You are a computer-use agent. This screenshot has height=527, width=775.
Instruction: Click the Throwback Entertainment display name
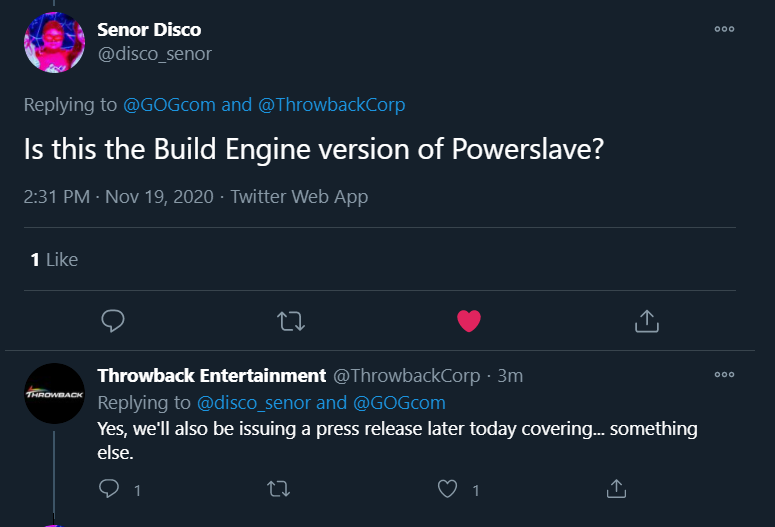click(212, 376)
